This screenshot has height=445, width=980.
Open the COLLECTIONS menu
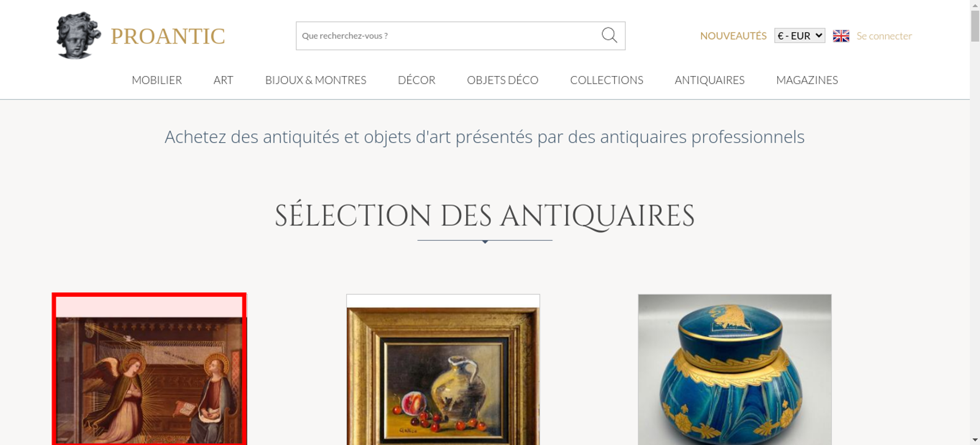pyautogui.click(x=607, y=80)
